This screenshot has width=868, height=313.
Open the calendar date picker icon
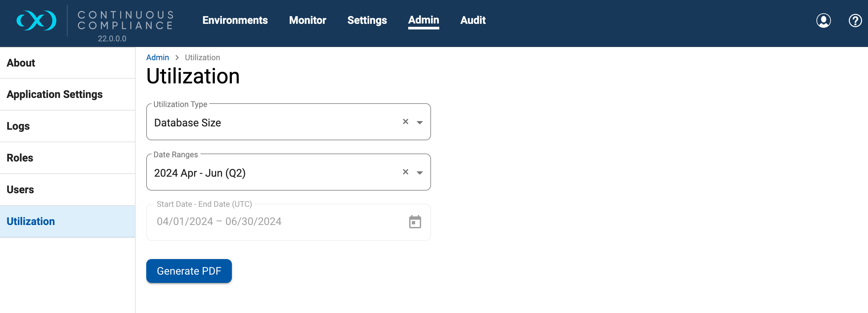coord(415,222)
